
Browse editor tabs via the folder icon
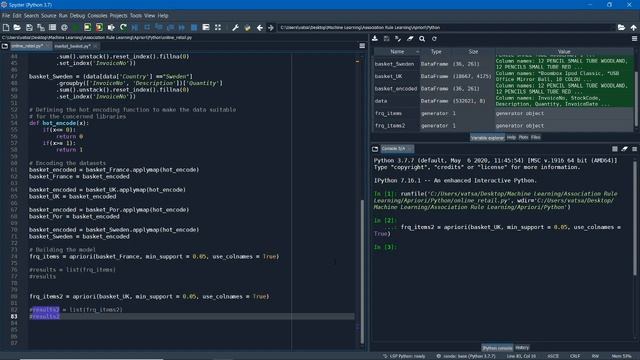tap(5, 46)
